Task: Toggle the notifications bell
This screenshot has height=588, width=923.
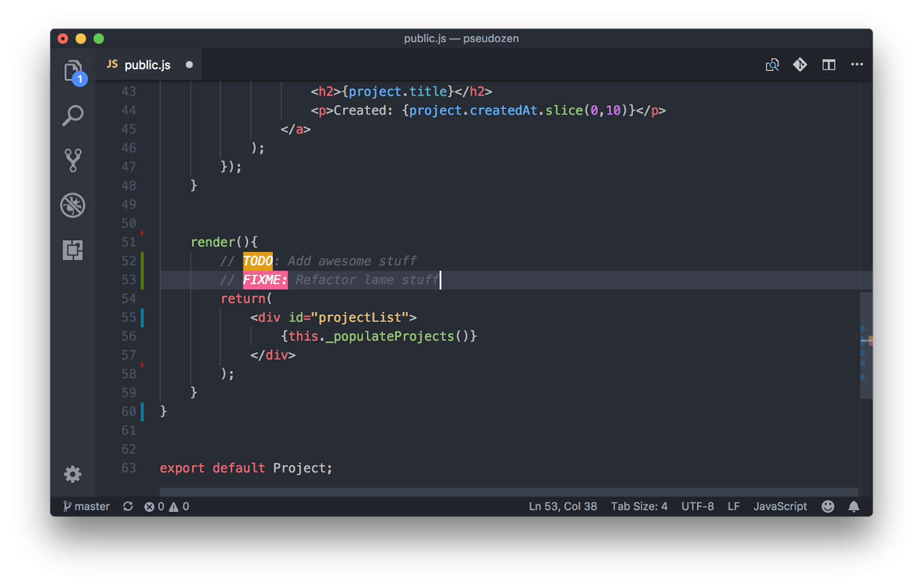Action: point(854,506)
